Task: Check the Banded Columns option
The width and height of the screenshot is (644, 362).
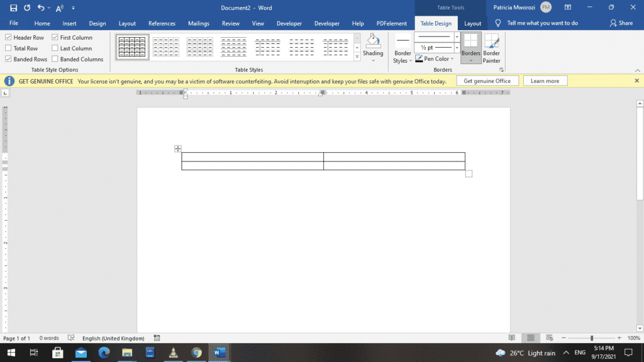Action: click(56, 58)
